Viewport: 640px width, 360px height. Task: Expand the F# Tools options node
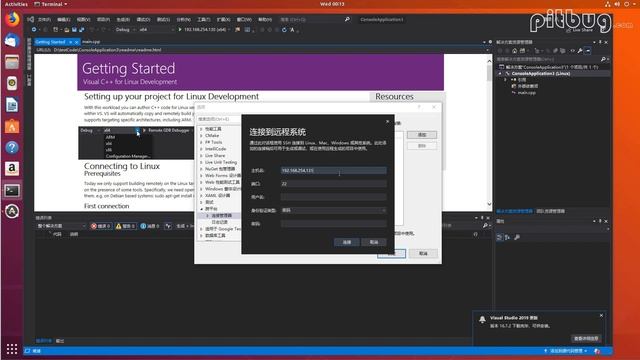(x=201, y=142)
